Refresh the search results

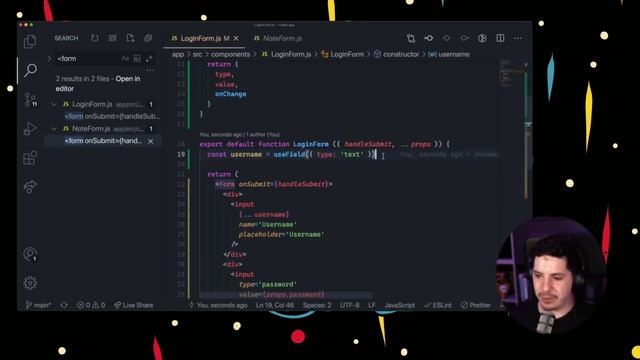(x=95, y=38)
